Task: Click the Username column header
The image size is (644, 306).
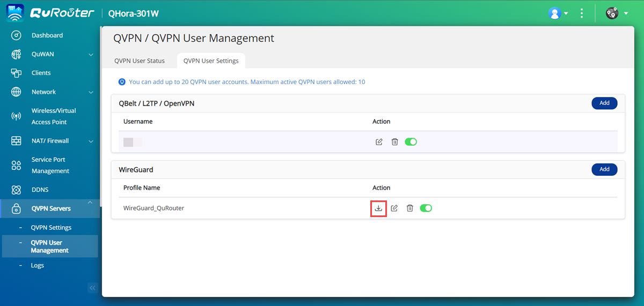Action: click(138, 122)
